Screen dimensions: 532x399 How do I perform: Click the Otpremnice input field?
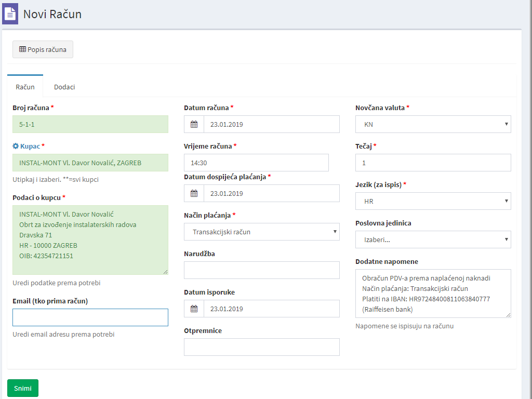[261, 348]
